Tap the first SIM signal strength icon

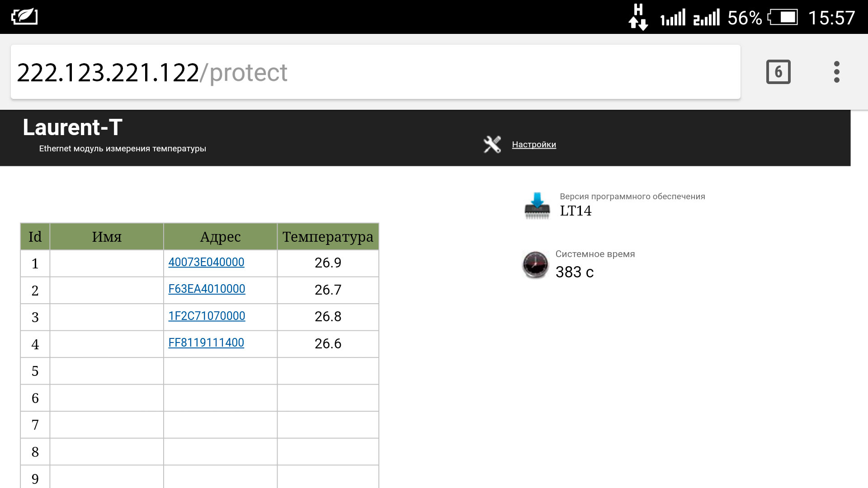coord(673,18)
